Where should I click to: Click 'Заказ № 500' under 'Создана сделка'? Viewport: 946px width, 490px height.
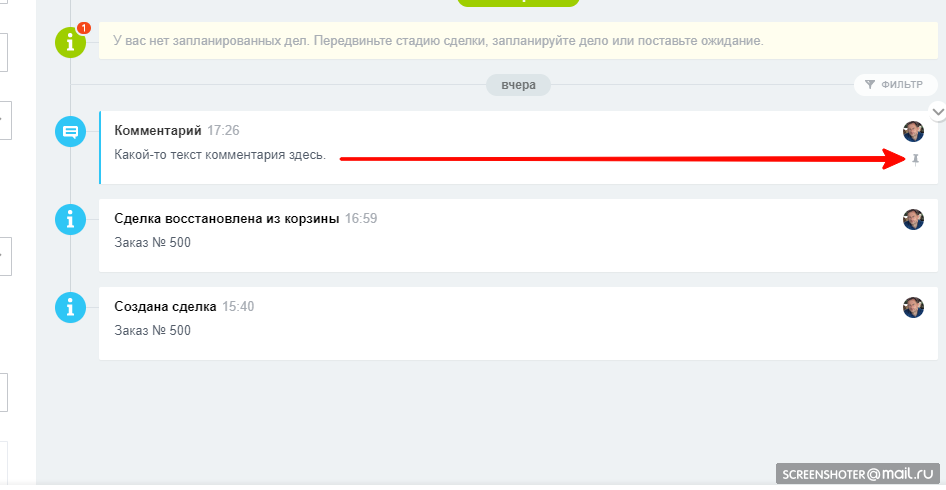click(153, 331)
